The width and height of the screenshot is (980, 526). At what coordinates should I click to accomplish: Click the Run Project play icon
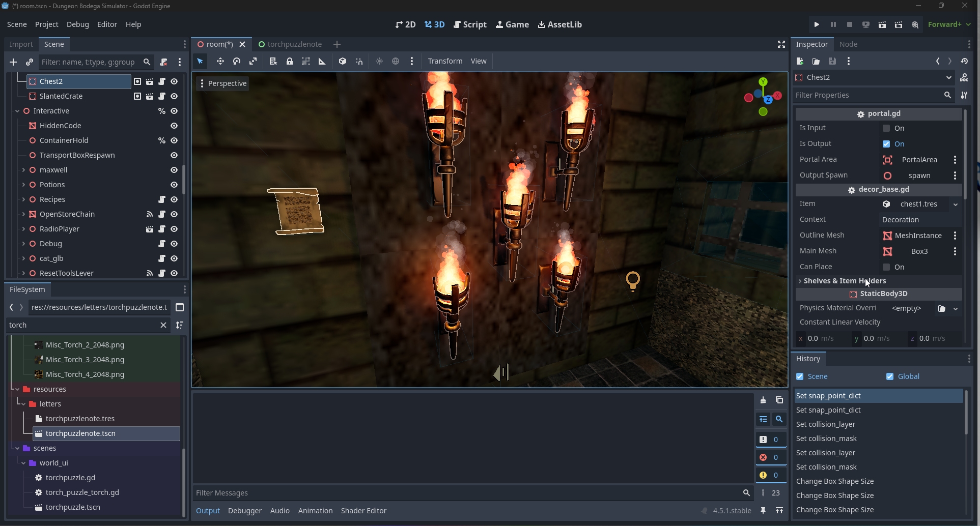pos(817,24)
